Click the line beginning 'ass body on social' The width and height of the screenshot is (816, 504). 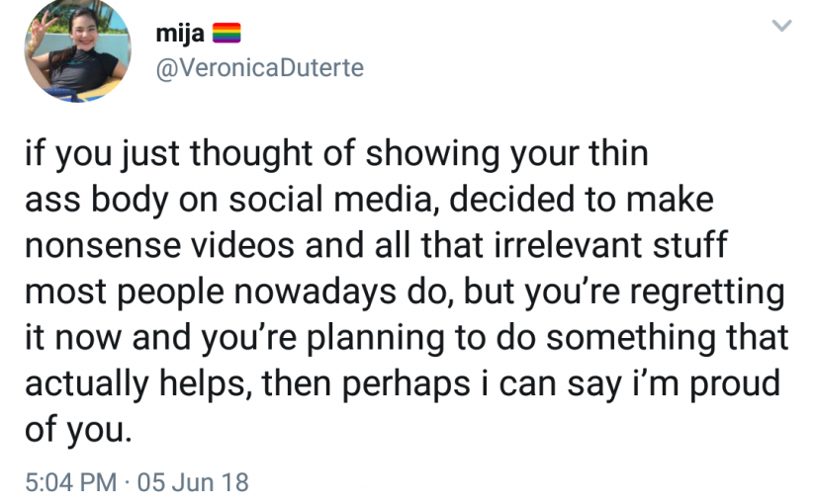[369, 200]
